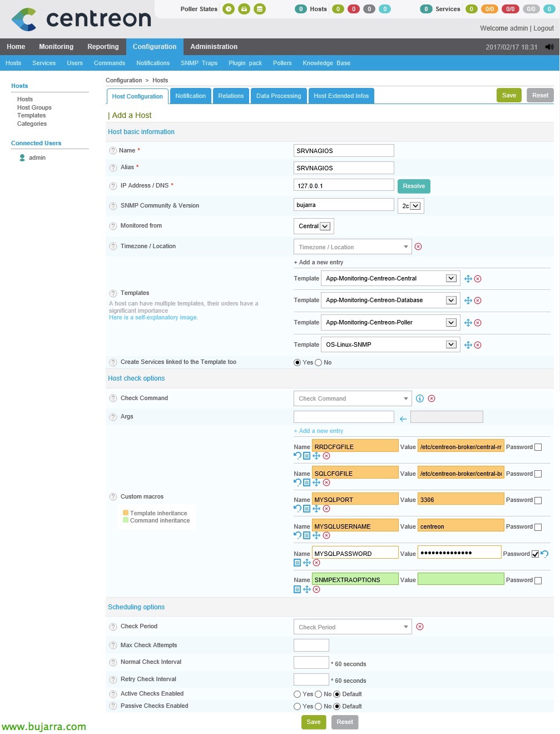Screen dimensions: 560x734
Task: Click the poller latency clock icon
Action: click(x=228, y=9)
